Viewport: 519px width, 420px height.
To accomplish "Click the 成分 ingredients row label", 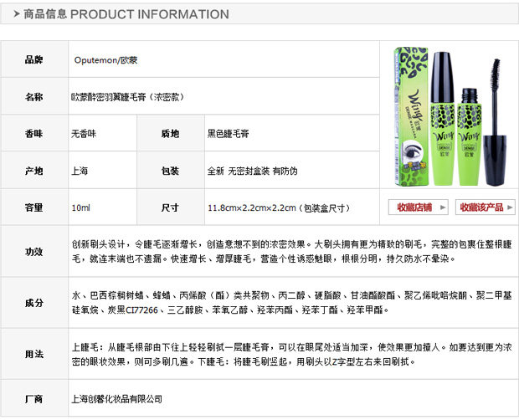I will [34, 303].
